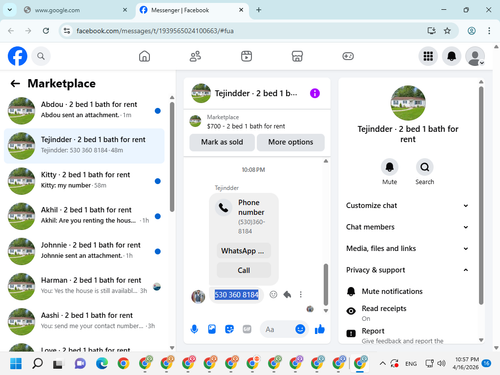Click the Mute bell icon in the info panel
The width and height of the screenshot is (500, 375).
[389, 167]
